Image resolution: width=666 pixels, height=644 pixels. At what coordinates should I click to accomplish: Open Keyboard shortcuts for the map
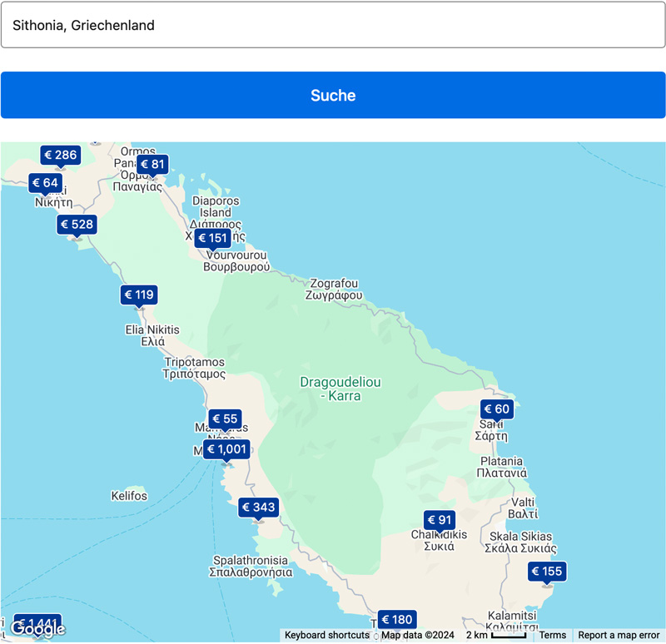coord(326,635)
